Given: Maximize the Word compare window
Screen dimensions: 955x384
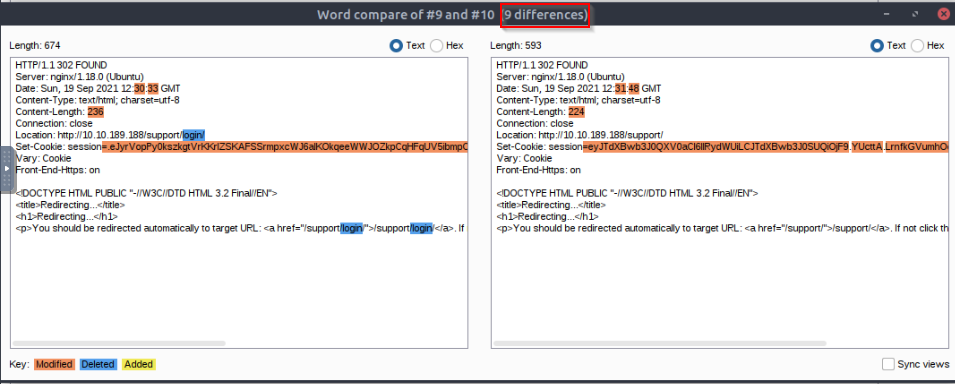Looking at the screenshot, I should point(915,13).
